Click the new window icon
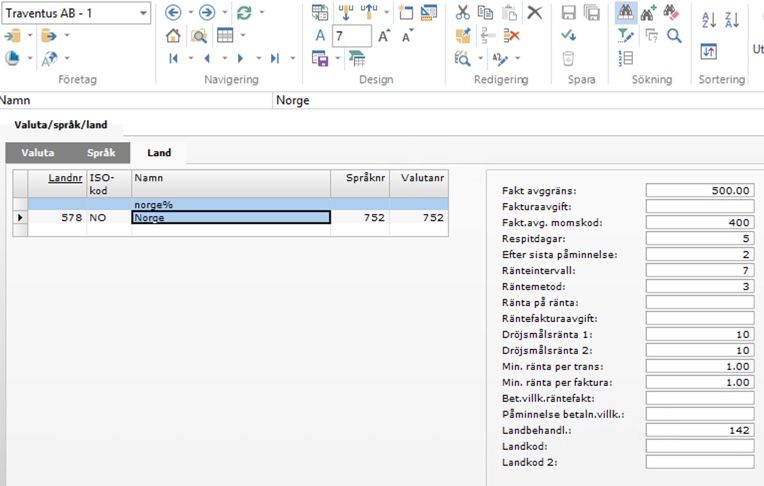The width and height of the screenshot is (764, 486). click(x=405, y=13)
